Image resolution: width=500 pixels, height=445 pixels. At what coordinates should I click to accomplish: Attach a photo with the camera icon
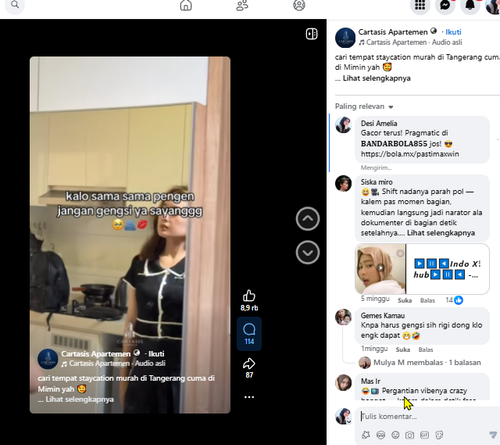pyautogui.click(x=410, y=435)
